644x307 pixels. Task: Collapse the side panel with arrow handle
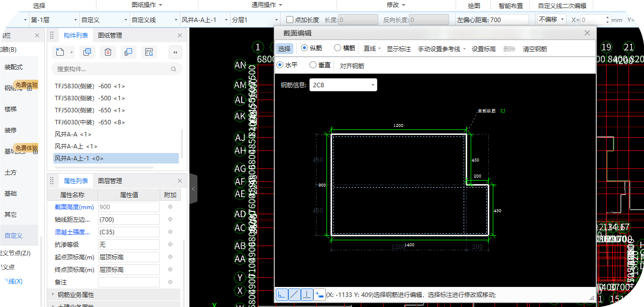(x=193, y=189)
